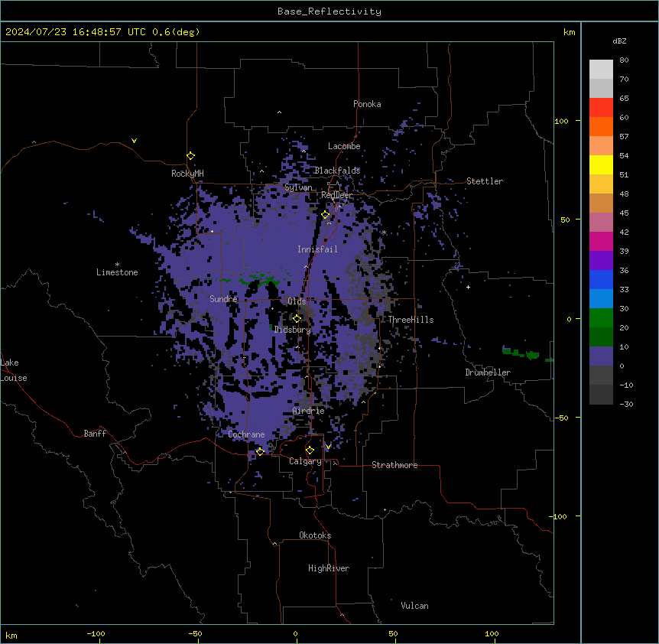The width and height of the screenshot is (659, 644).
Task: Click the km unit label at bottom left
Action: [11, 635]
